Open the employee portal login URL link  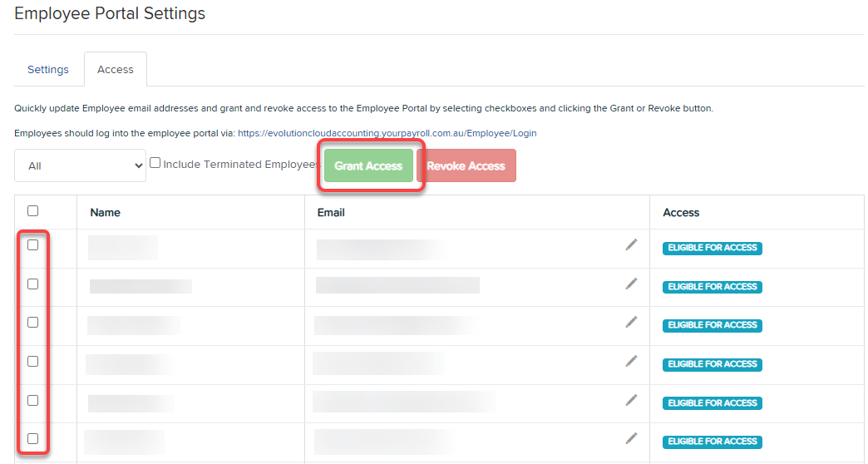click(x=387, y=133)
